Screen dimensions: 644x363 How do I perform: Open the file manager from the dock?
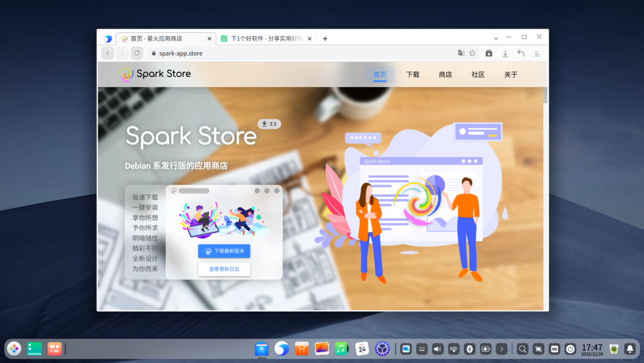(x=262, y=349)
